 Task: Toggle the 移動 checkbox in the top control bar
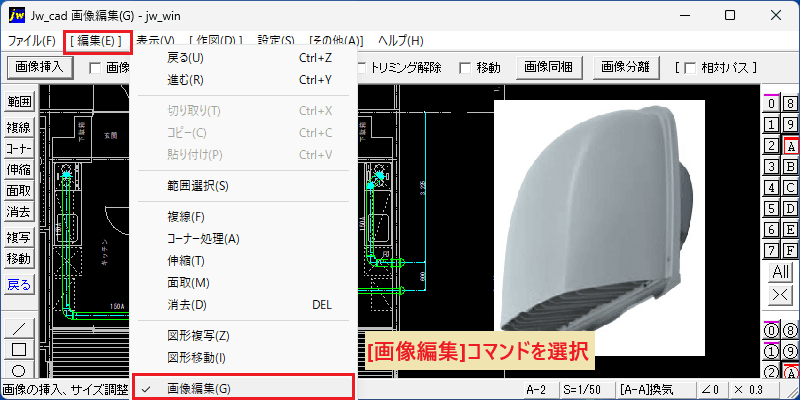[465, 67]
